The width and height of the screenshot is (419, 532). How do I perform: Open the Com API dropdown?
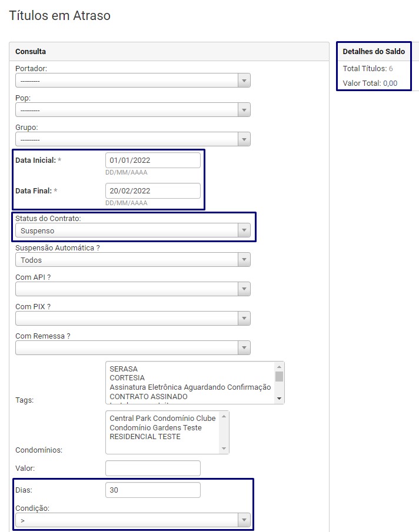(132, 289)
